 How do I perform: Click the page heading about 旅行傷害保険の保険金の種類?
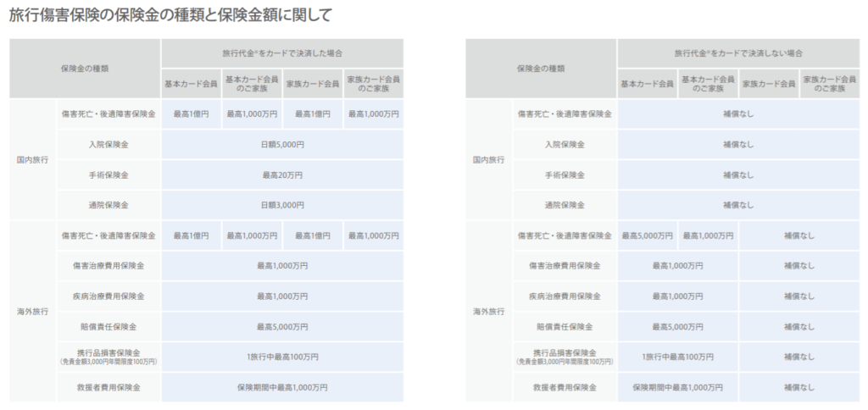[x=170, y=14]
